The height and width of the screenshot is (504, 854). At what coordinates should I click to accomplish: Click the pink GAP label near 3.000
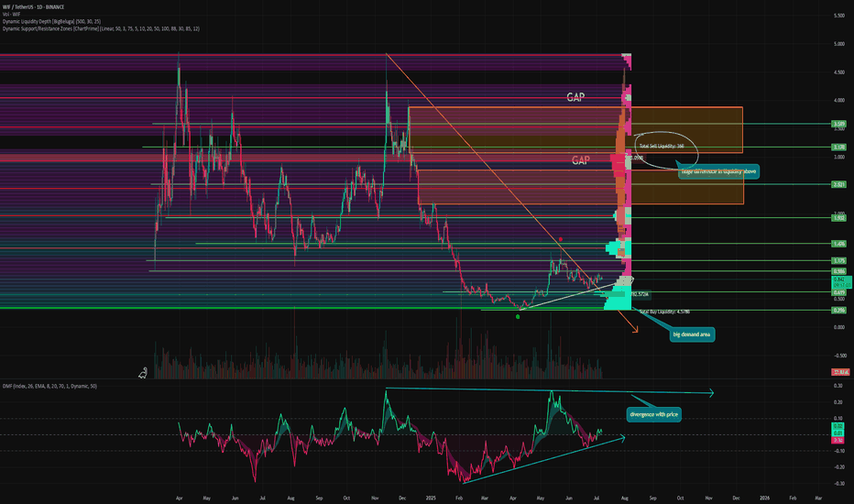(x=581, y=160)
